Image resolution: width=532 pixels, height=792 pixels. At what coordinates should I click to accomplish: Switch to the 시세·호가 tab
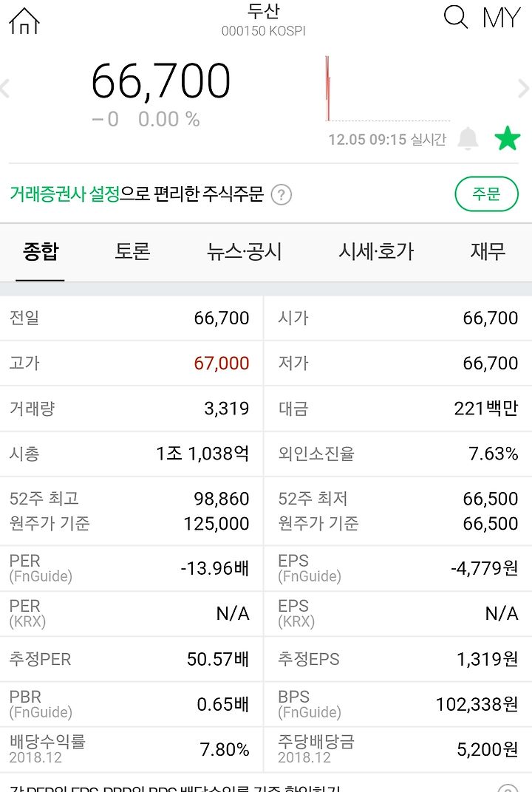(x=376, y=251)
